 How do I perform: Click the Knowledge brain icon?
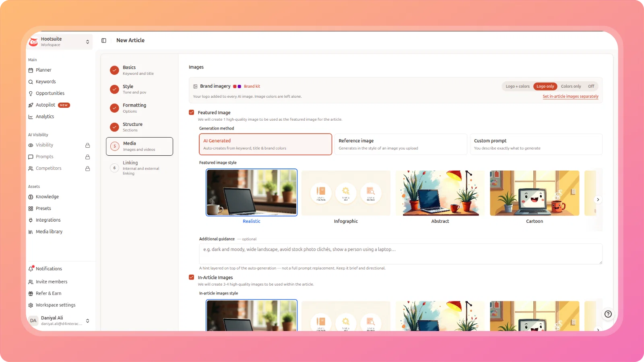pyautogui.click(x=31, y=197)
